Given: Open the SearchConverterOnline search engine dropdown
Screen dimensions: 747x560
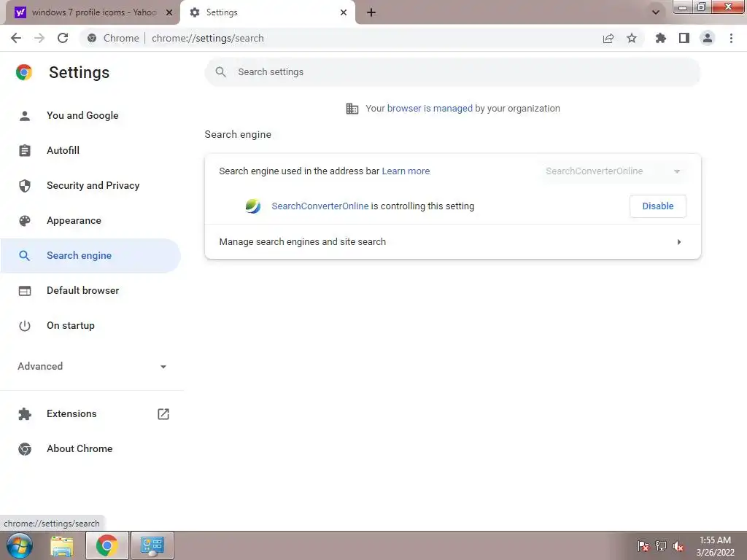Looking at the screenshot, I should (614, 171).
